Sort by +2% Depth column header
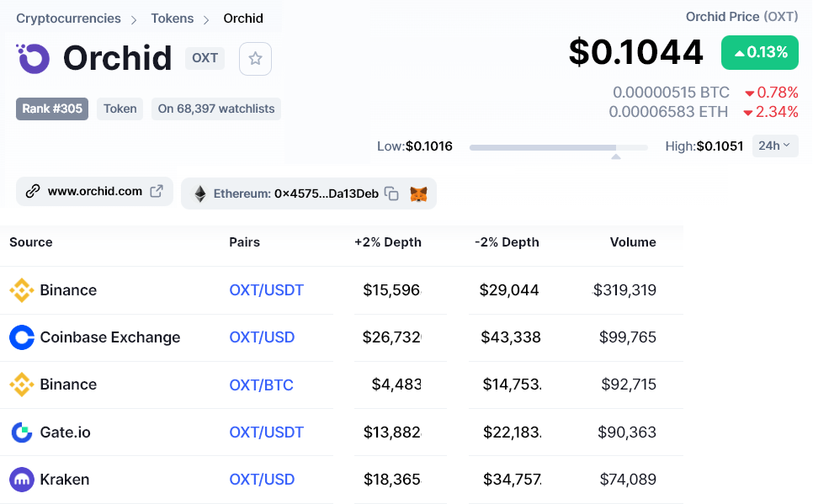The width and height of the screenshot is (813, 504). coord(388,242)
